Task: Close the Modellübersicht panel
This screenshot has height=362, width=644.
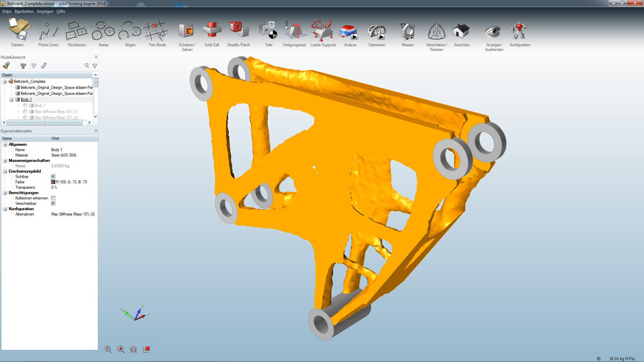Action: coord(96,57)
